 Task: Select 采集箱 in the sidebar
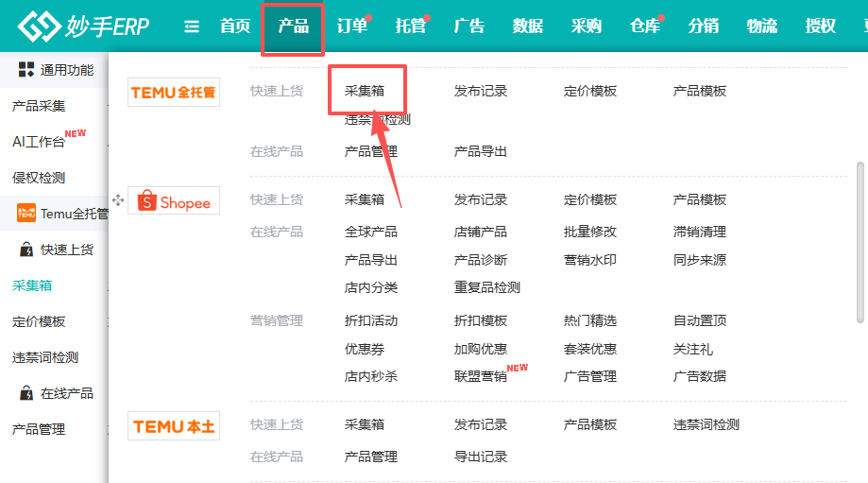coord(32,285)
